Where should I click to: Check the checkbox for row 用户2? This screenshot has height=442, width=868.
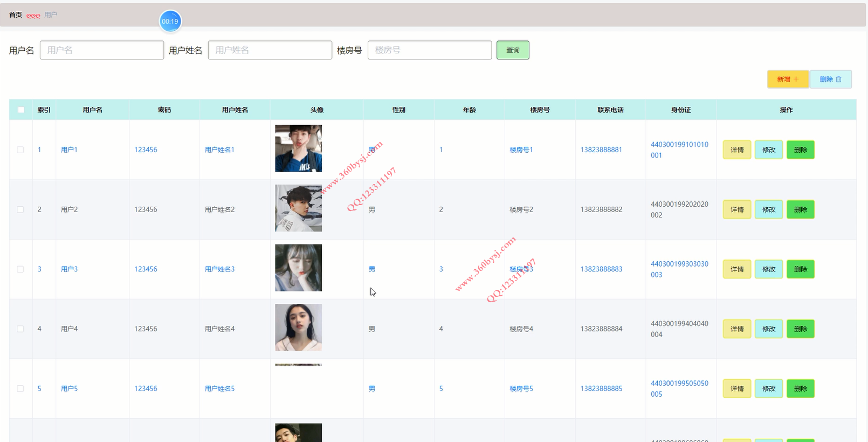[20, 209]
